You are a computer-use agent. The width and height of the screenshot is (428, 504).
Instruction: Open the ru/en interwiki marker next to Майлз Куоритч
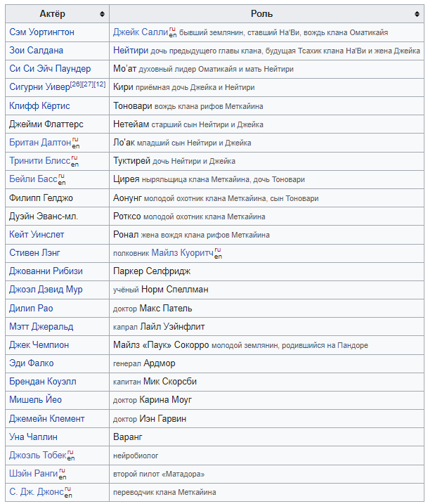[218, 253]
